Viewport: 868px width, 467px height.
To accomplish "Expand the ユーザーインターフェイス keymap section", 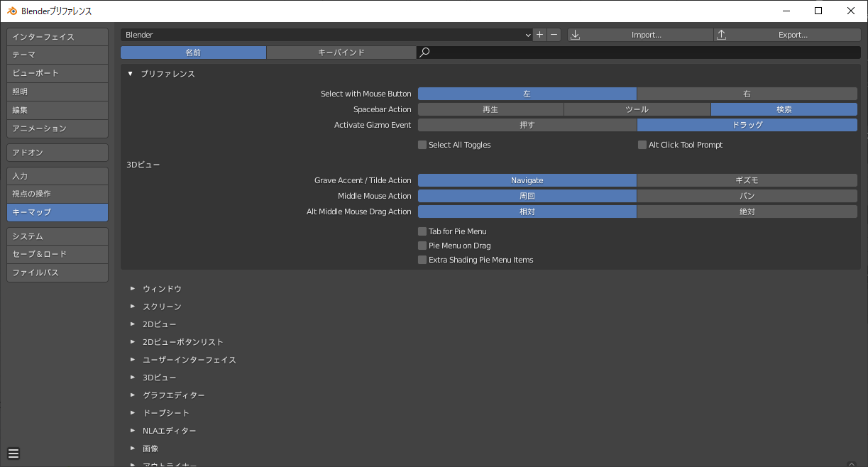I will point(133,359).
